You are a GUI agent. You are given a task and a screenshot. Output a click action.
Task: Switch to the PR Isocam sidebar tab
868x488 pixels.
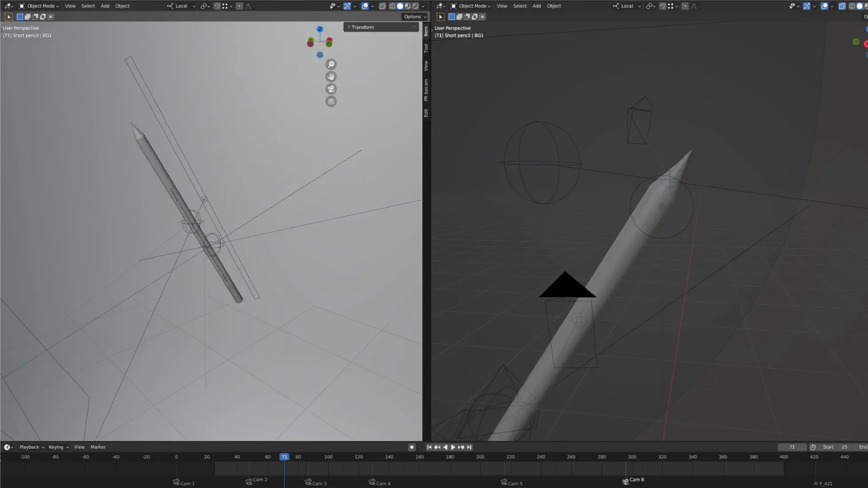[x=426, y=90]
